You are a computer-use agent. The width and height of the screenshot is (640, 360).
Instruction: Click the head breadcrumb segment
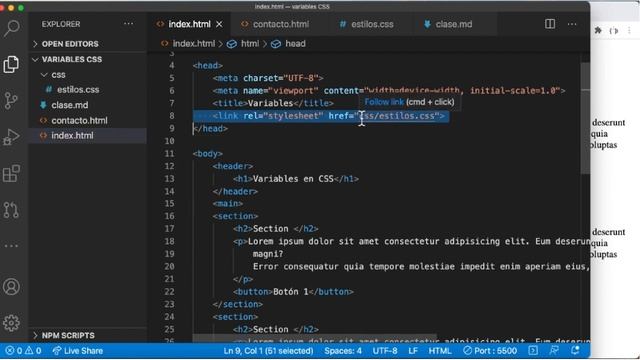tap(295, 44)
